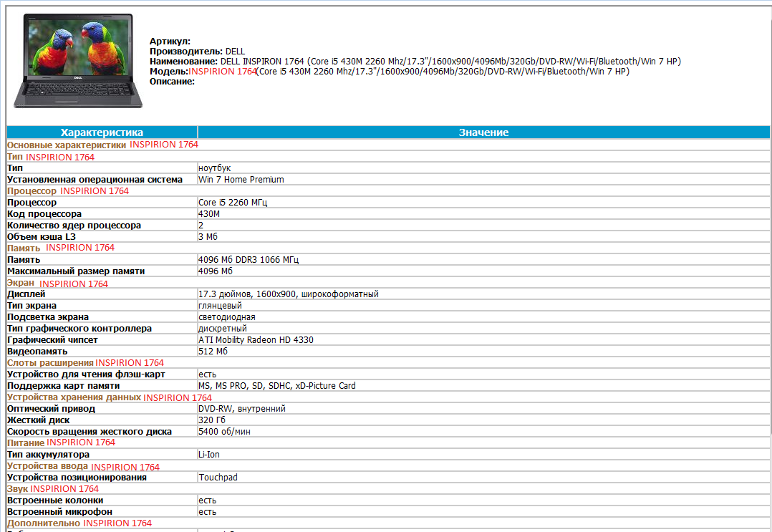The width and height of the screenshot is (772, 532).
Task: Click the 'Дисплей' row label
Action: pyautogui.click(x=26, y=294)
